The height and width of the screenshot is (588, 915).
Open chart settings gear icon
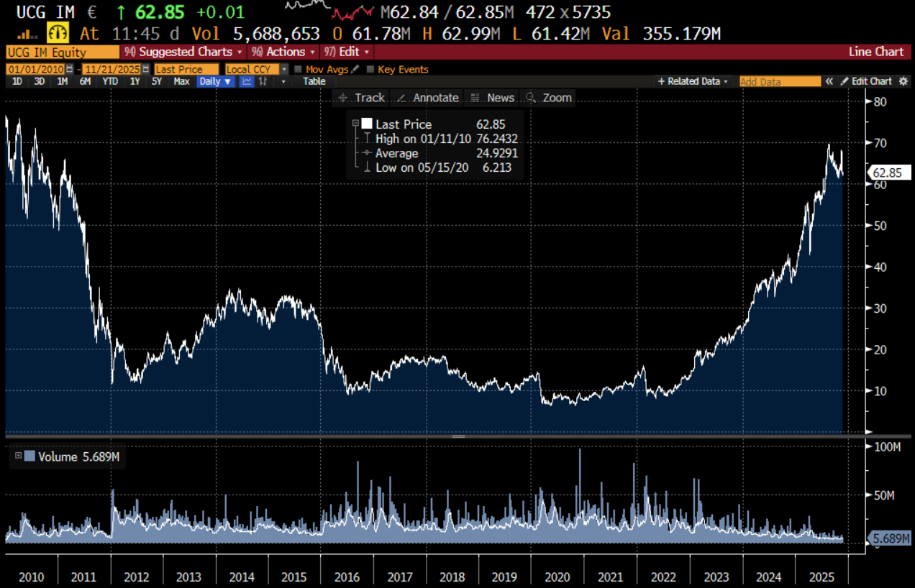904,81
